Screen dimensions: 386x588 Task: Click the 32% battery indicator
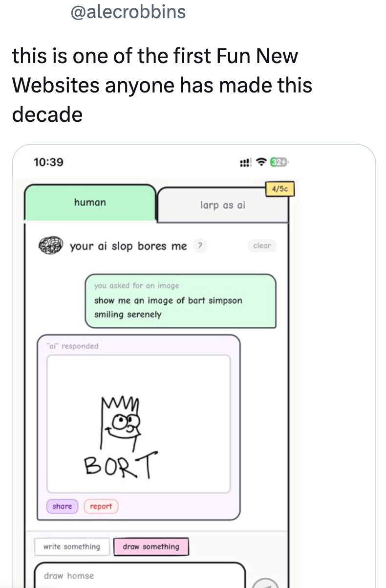279,161
